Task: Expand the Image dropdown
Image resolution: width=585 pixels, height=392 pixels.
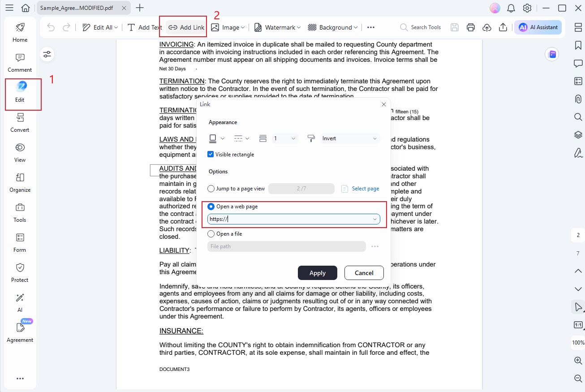Action: [x=243, y=27]
